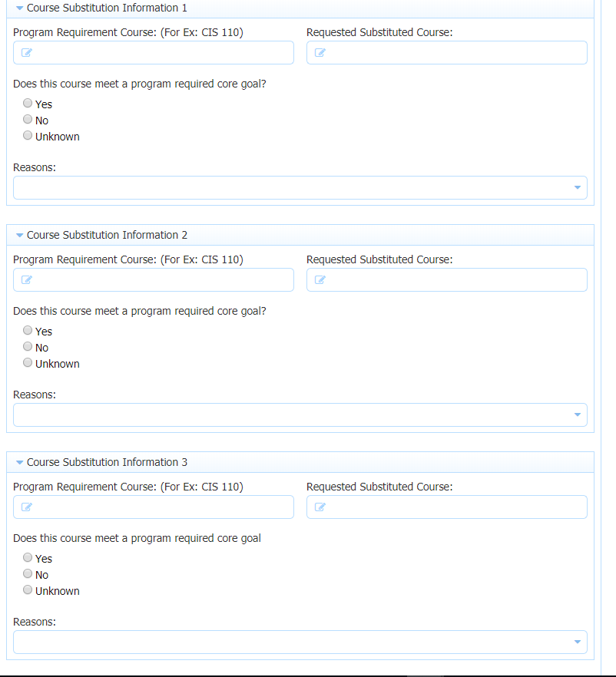The image size is (616, 677).
Task: Open Reasons dropdown in Substitution Information 1
Action: click(x=300, y=187)
